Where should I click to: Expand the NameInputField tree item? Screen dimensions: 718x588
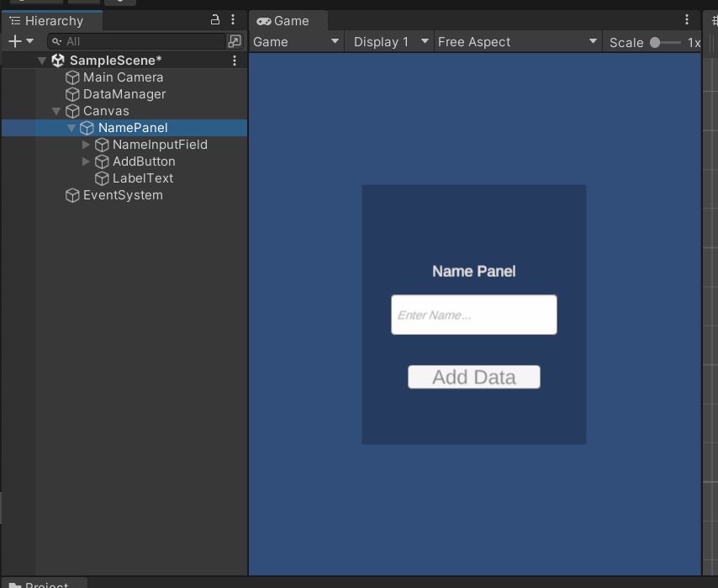click(x=84, y=144)
